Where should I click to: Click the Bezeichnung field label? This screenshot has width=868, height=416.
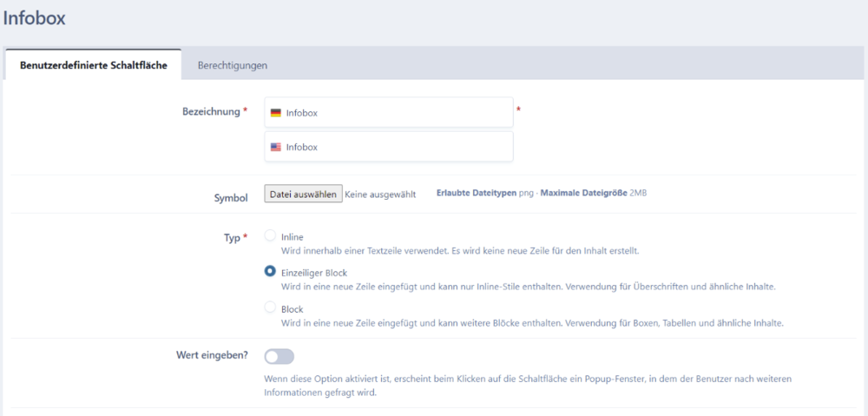click(x=211, y=112)
